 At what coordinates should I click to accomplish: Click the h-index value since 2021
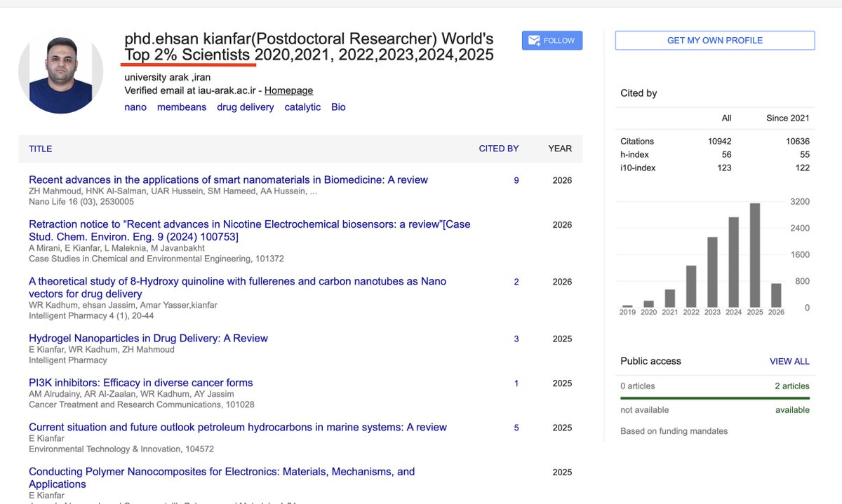803,154
